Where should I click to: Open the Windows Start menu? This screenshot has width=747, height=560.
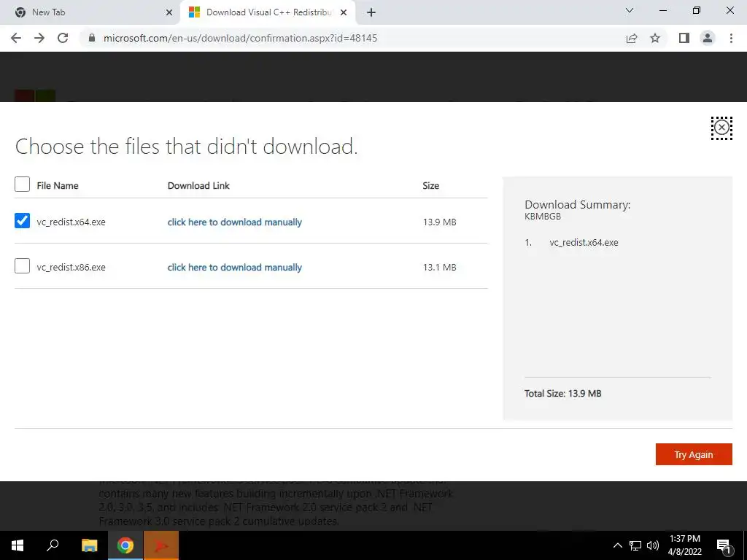(18, 545)
